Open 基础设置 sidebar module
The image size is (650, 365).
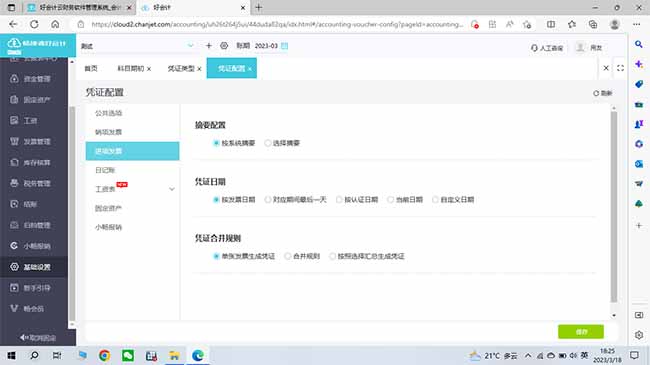coord(33,267)
